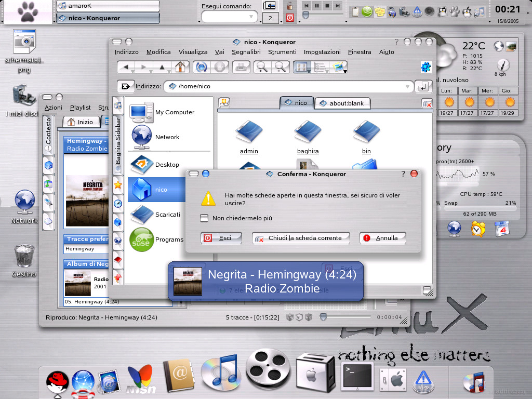Click the first magnifier zoom icon

click(x=262, y=67)
